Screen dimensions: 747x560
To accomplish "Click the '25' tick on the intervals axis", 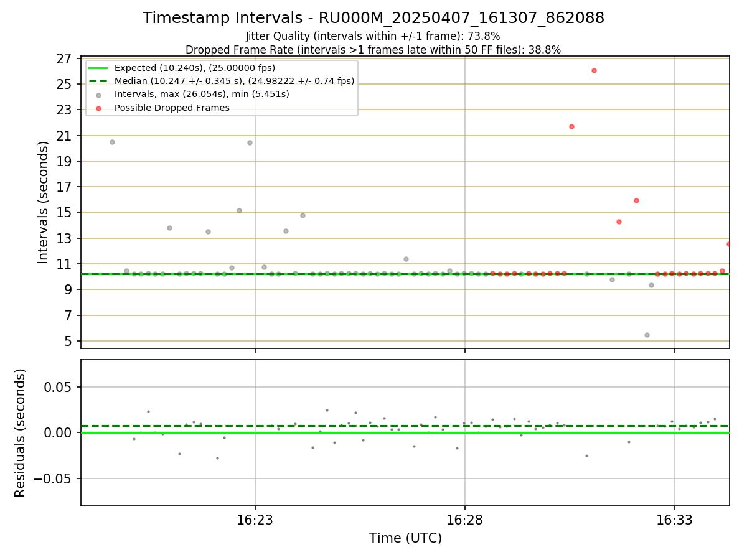I will [65, 85].
